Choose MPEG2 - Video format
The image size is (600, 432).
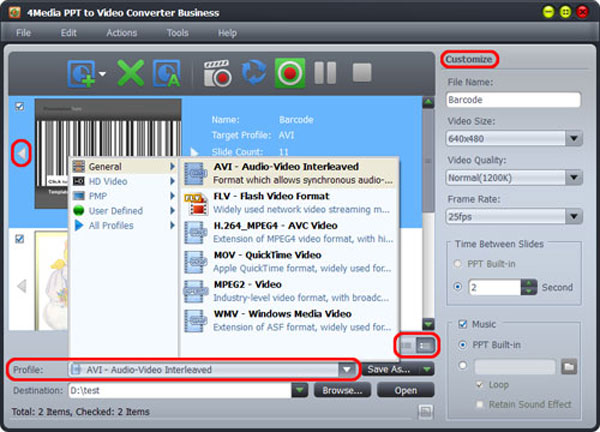click(x=290, y=291)
